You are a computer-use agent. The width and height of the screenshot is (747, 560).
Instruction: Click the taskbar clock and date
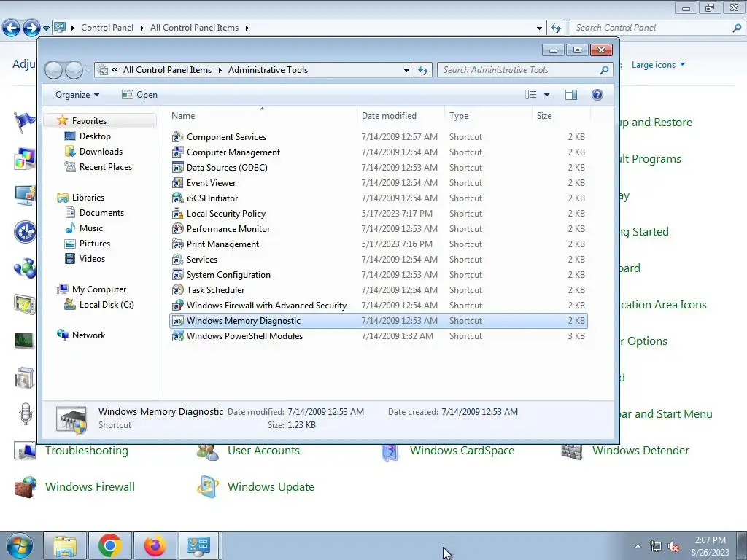(710, 546)
